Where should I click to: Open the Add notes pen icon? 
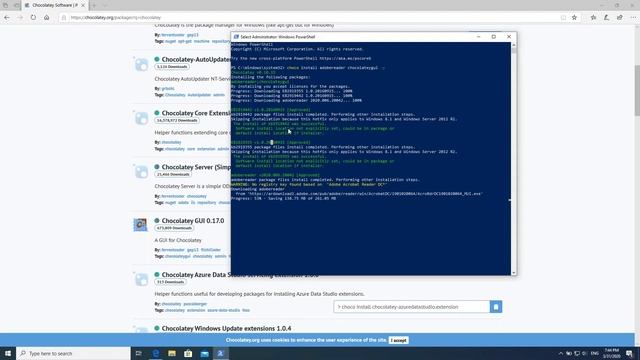point(607,18)
